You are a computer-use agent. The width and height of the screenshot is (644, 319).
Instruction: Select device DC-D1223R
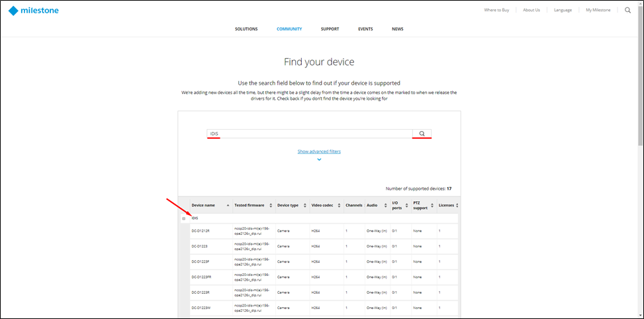click(x=201, y=293)
